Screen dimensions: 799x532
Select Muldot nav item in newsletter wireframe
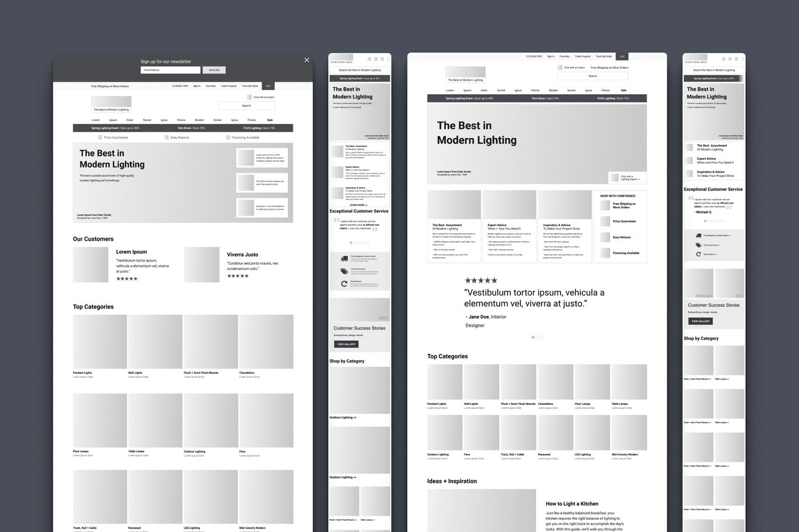coord(199,120)
